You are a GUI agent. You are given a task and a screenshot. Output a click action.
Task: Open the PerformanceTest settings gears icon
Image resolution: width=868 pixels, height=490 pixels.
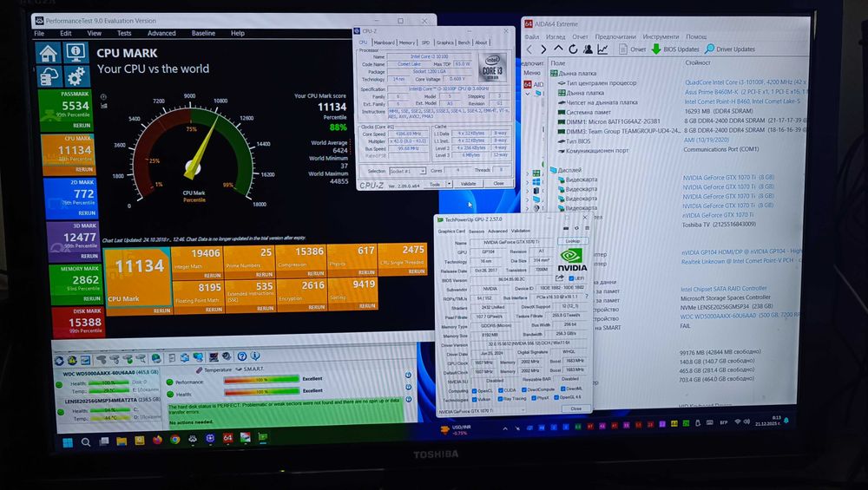76,75
